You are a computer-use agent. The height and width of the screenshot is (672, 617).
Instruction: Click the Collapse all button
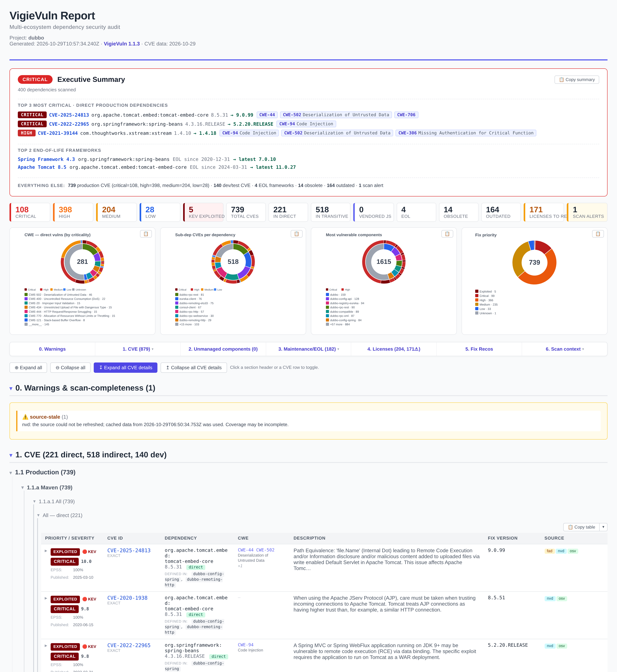pos(70,368)
